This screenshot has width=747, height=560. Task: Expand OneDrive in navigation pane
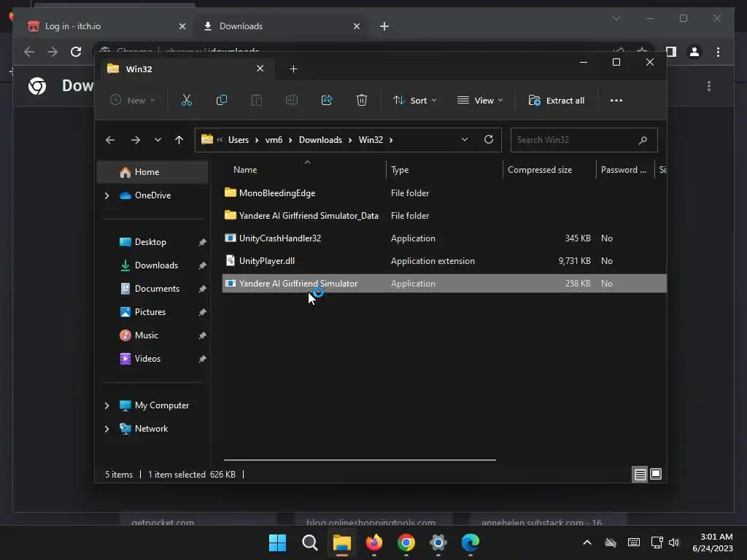point(107,195)
